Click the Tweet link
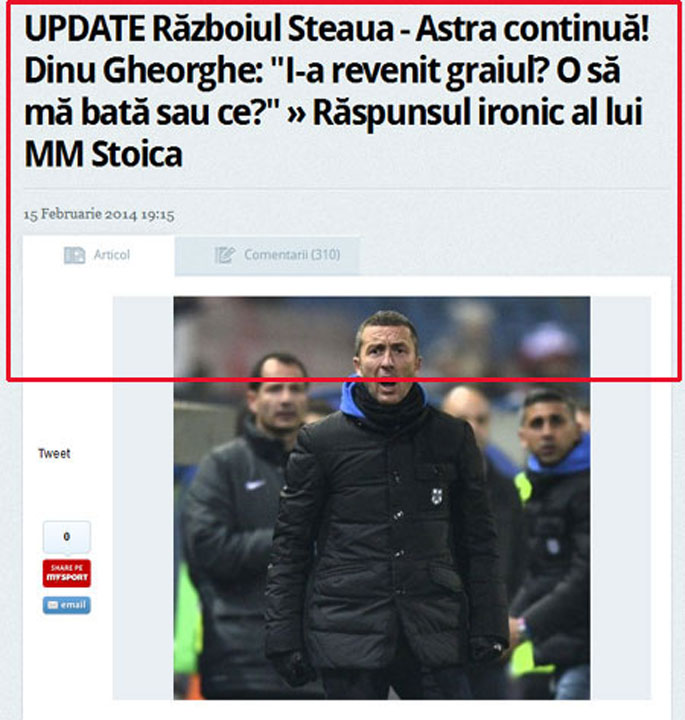Image resolution: width=685 pixels, height=720 pixels. point(54,454)
